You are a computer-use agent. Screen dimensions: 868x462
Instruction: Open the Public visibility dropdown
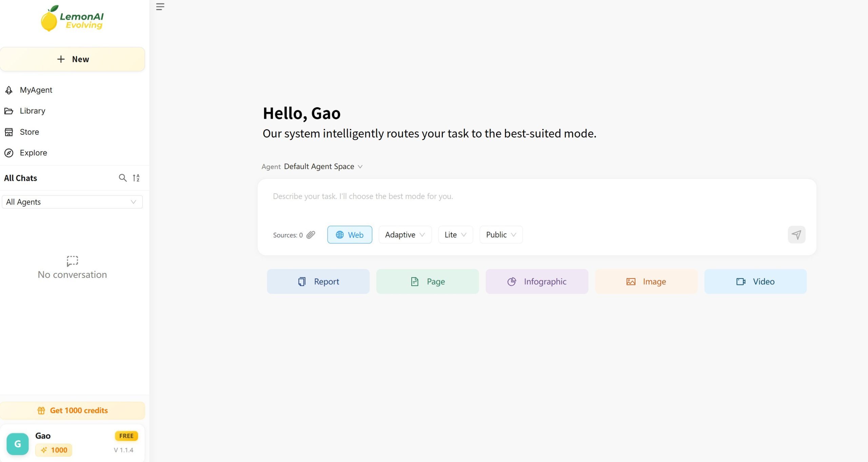(501, 235)
